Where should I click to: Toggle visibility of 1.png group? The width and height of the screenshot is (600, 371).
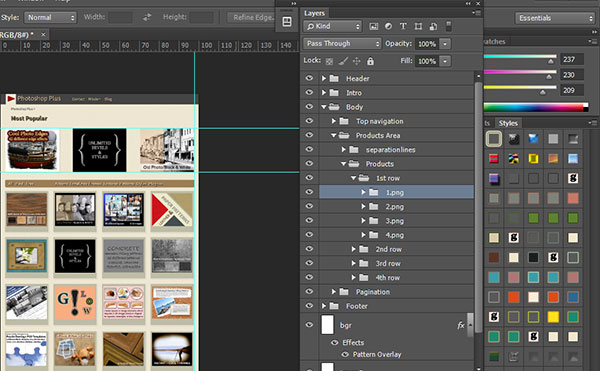coord(309,192)
